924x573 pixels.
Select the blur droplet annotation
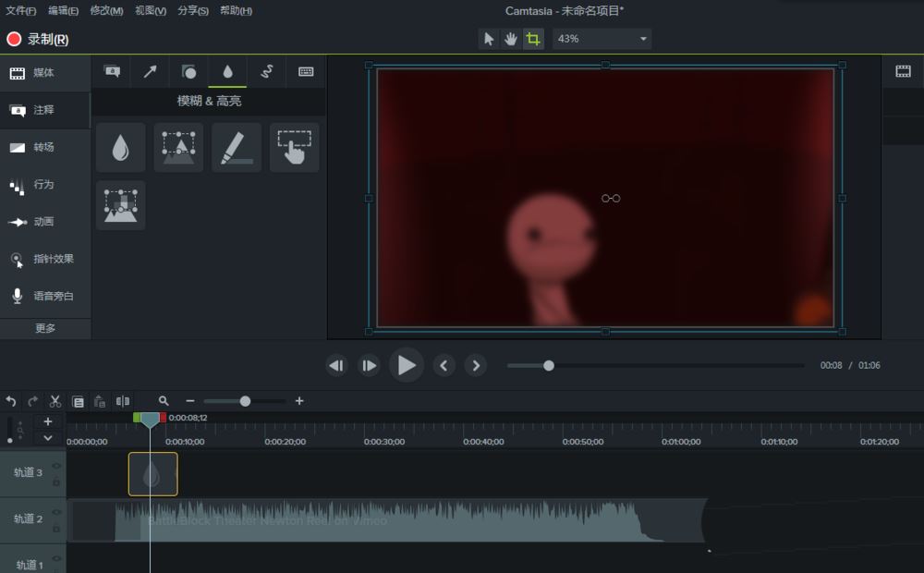pos(120,147)
